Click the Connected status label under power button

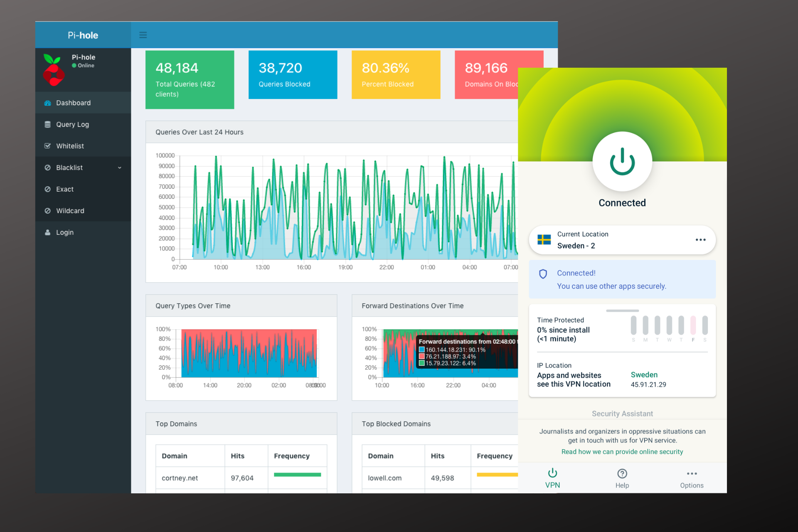tap(622, 203)
